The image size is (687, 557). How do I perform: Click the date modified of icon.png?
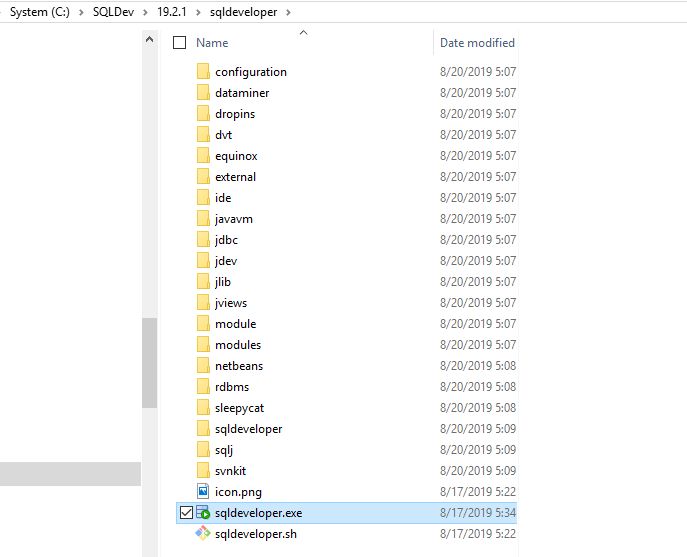(x=478, y=491)
